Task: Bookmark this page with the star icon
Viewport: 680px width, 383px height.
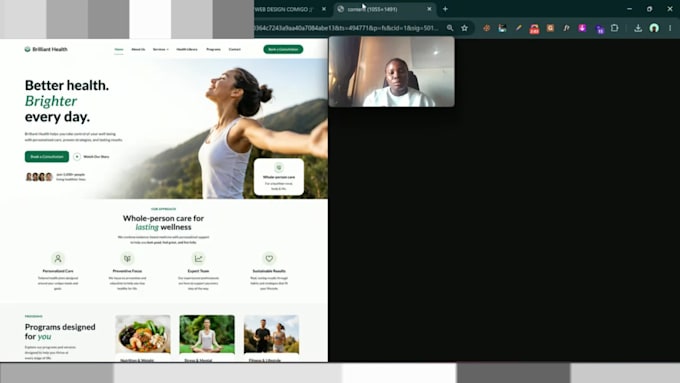Action: pos(464,28)
